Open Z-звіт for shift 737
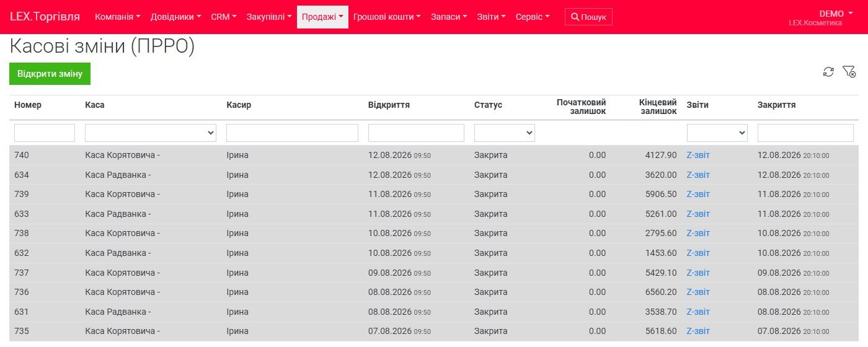The width and height of the screenshot is (868, 347). click(x=698, y=273)
